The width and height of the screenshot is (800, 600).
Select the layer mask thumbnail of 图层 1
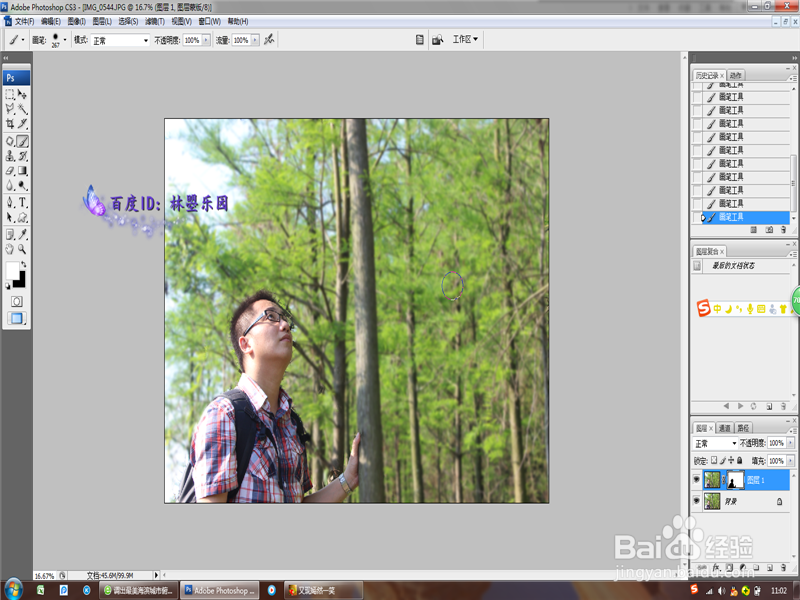(x=735, y=480)
